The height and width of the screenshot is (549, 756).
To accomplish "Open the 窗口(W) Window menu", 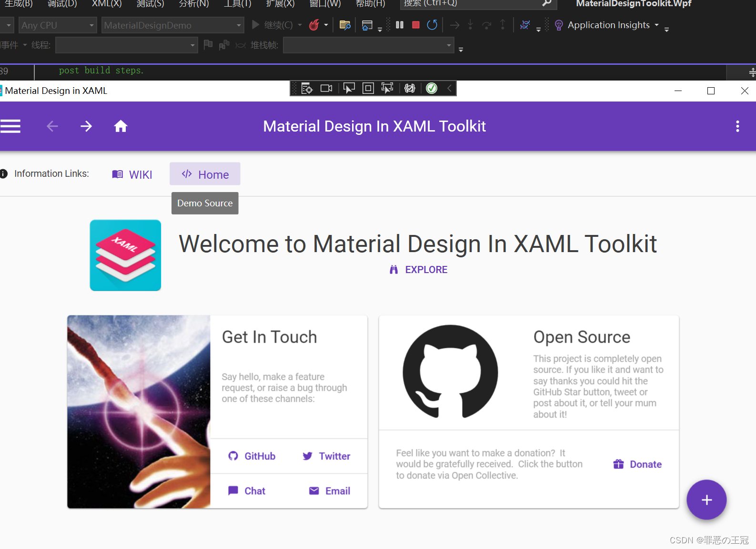I will [x=325, y=3].
